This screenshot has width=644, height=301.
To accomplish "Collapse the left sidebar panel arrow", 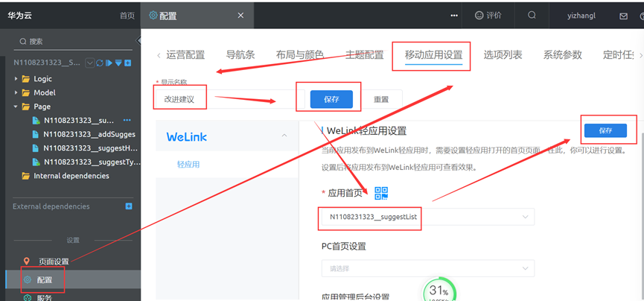I will pyautogui.click(x=138, y=41).
